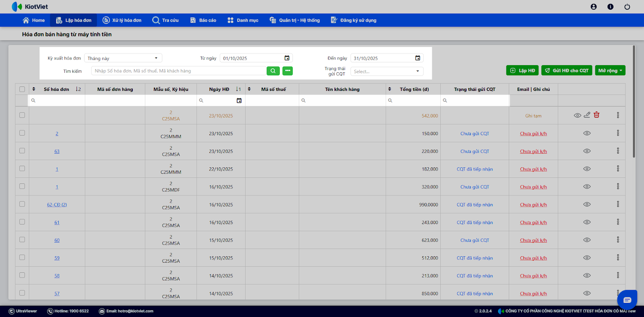Open Quản trị - Hệ thống menu
644x317 pixels.
pos(295,20)
